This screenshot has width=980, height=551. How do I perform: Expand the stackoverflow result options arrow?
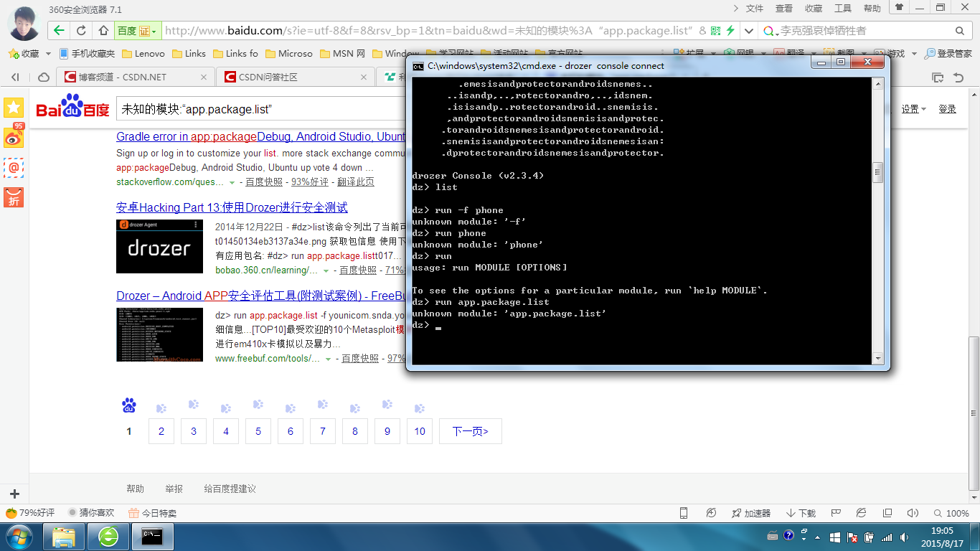pyautogui.click(x=232, y=182)
